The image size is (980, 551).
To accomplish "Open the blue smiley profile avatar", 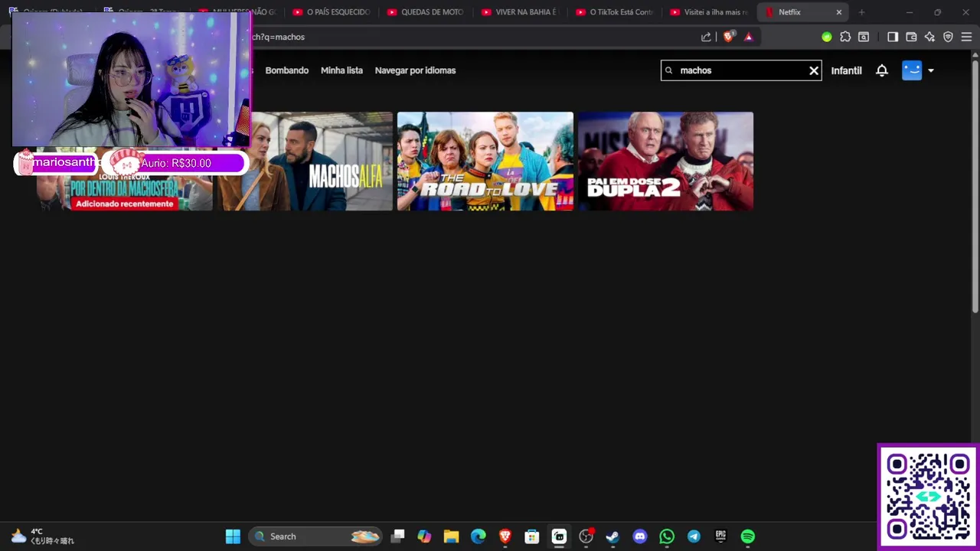I will click(912, 70).
